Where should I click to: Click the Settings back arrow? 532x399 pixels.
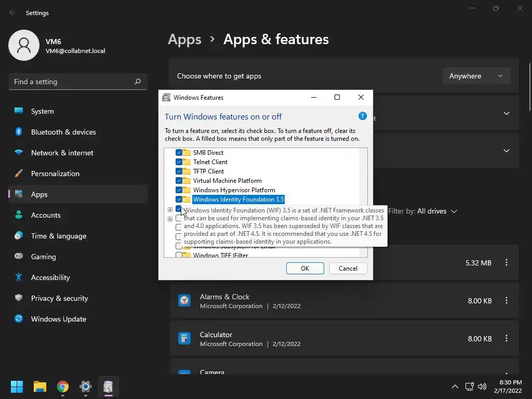(12, 13)
